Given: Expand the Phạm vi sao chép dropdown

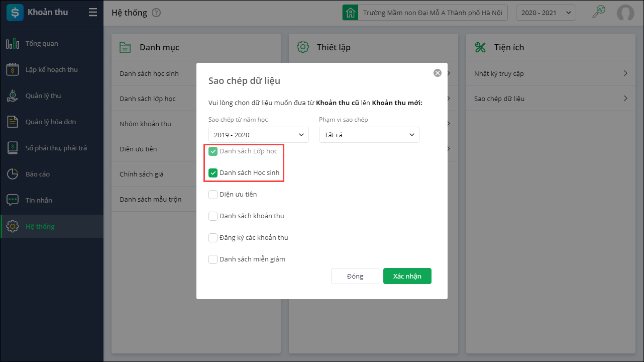Looking at the screenshot, I should (x=369, y=135).
